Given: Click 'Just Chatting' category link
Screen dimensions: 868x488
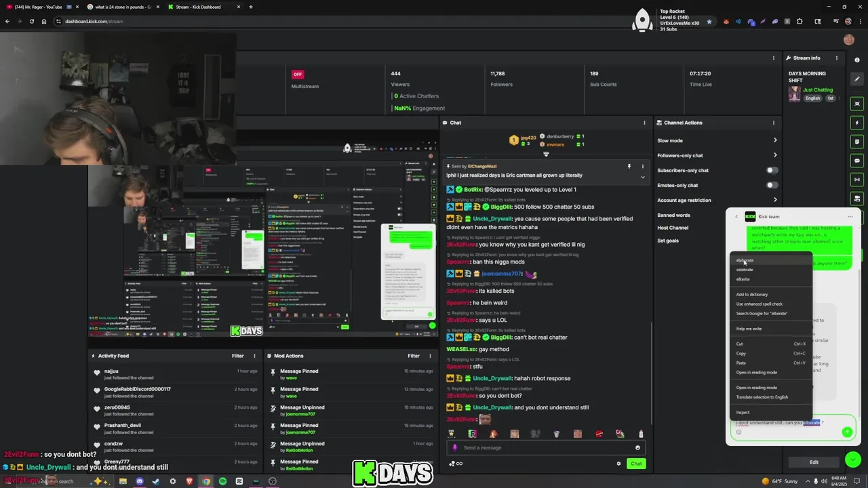Looking at the screenshot, I should point(818,89).
